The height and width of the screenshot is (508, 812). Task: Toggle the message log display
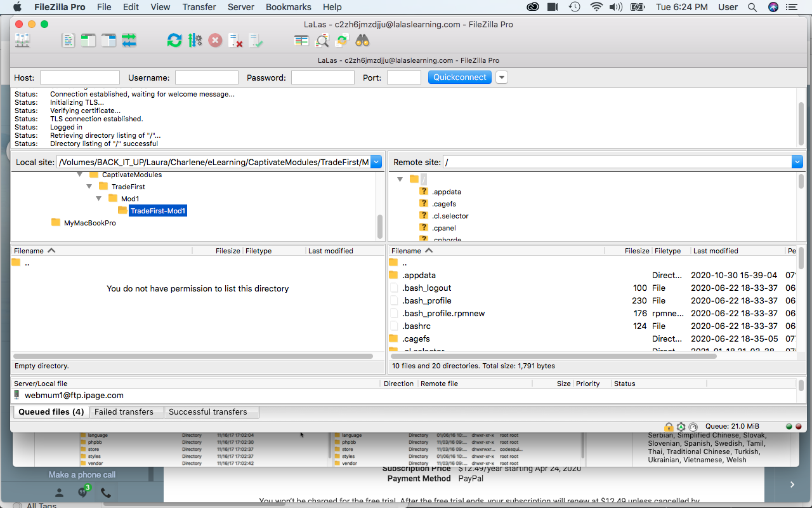[68, 41]
